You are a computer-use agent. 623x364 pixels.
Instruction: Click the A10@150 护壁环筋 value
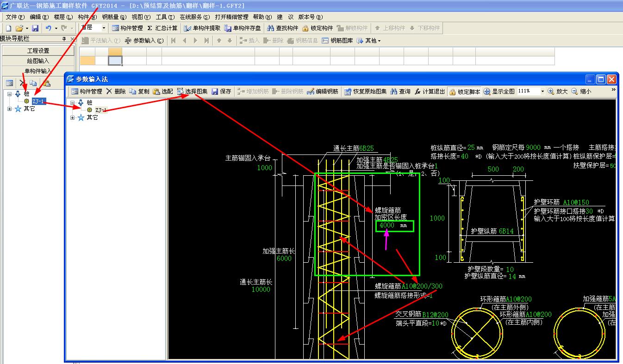pyautogui.click(x=576, y=202)
